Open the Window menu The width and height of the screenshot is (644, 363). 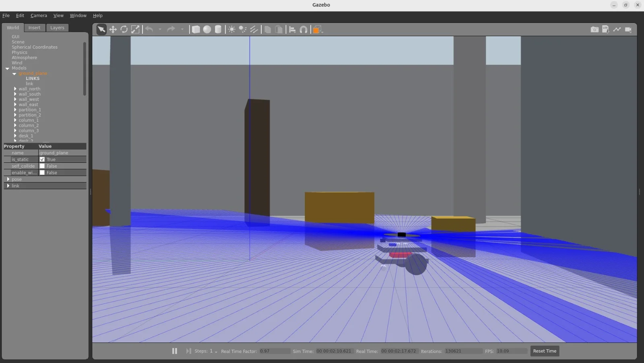pyautogui.click(x=78, y=15)
